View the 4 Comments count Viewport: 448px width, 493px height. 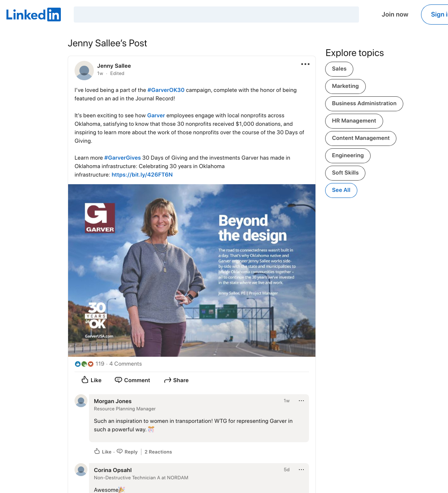point(126,364)
